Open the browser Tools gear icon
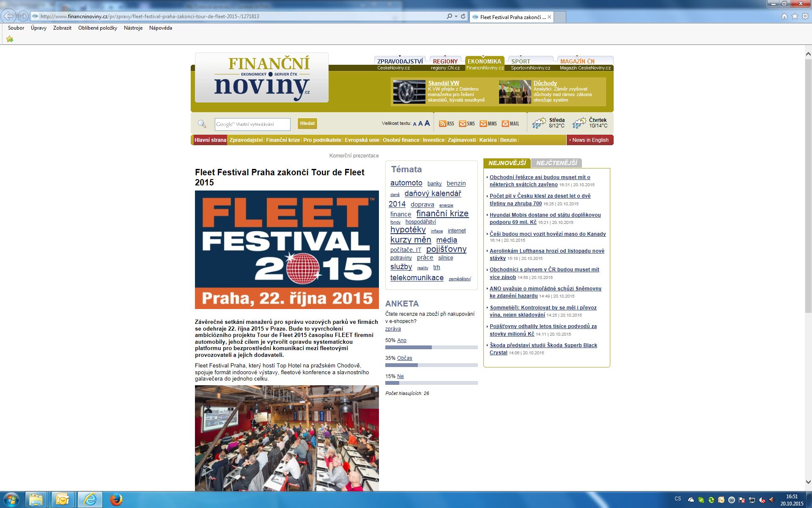The width and height of the screenshot is (812, 508). tap(805, 17)
